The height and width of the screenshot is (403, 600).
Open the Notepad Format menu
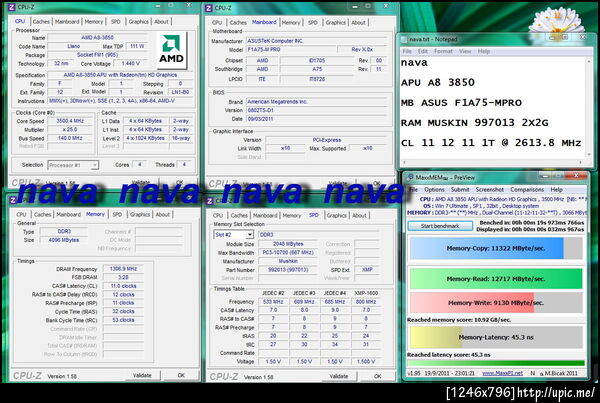click(443, 51)
